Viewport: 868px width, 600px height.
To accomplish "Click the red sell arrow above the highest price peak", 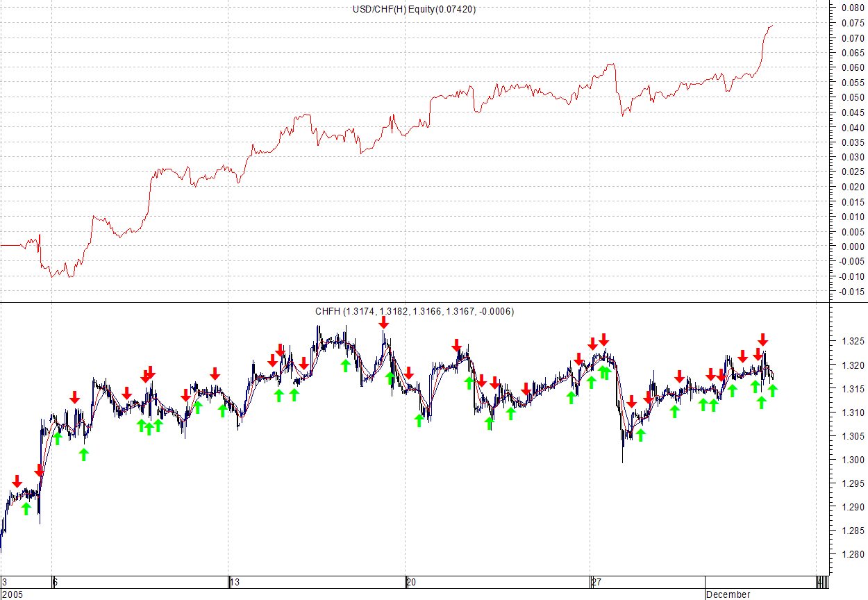I will pos(383,322).
